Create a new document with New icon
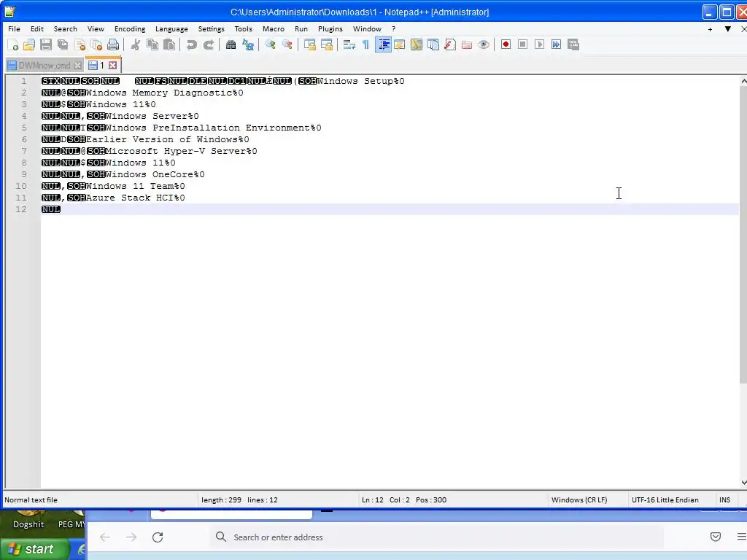Image resolution: width=747 pixels, height=560 pixels. tap(12, 44)
